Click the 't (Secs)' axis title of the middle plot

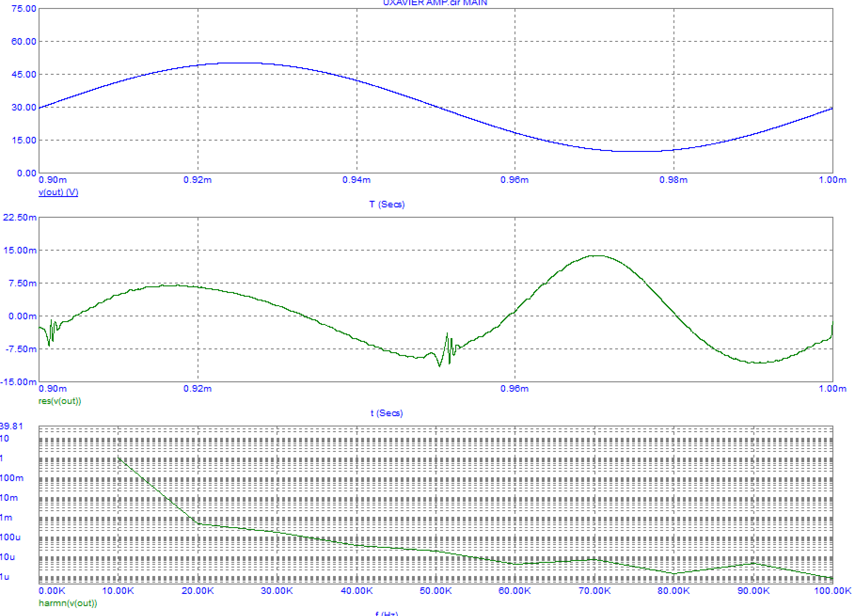pos(387,413)
